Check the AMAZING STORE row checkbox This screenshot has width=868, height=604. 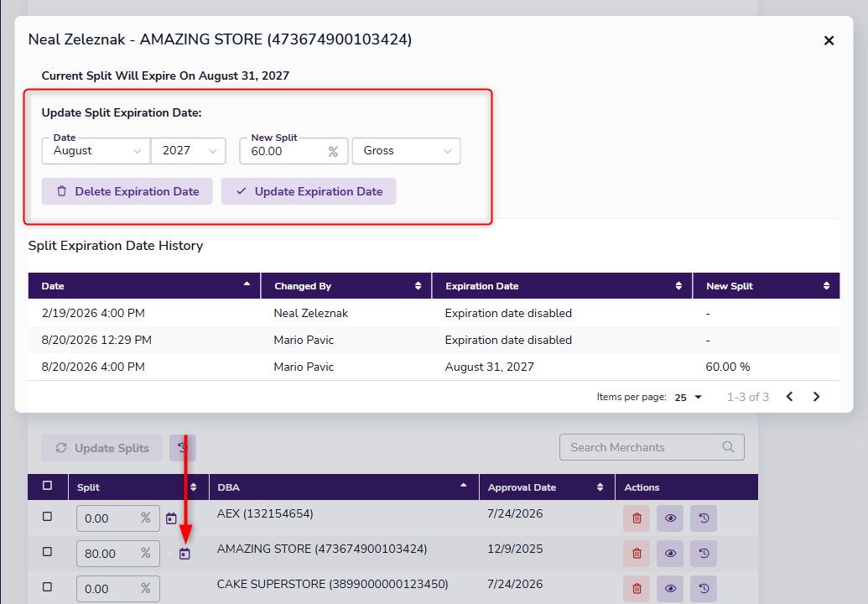pos(48,552)
